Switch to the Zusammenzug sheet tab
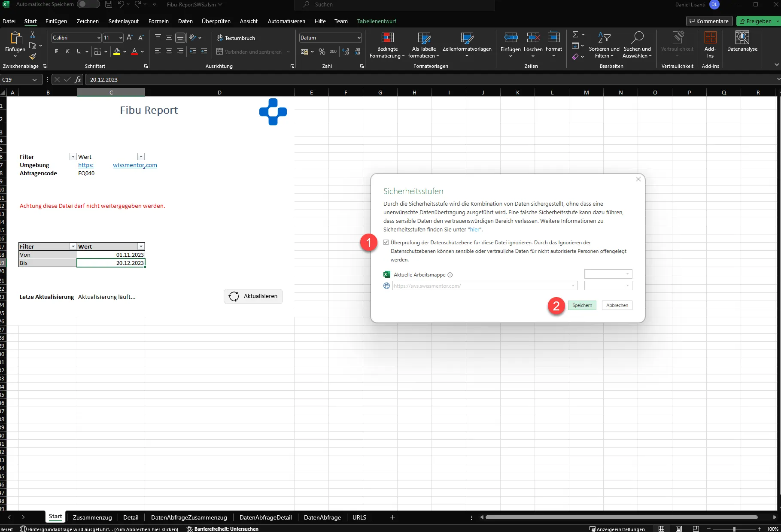 (x=92, y=517)
